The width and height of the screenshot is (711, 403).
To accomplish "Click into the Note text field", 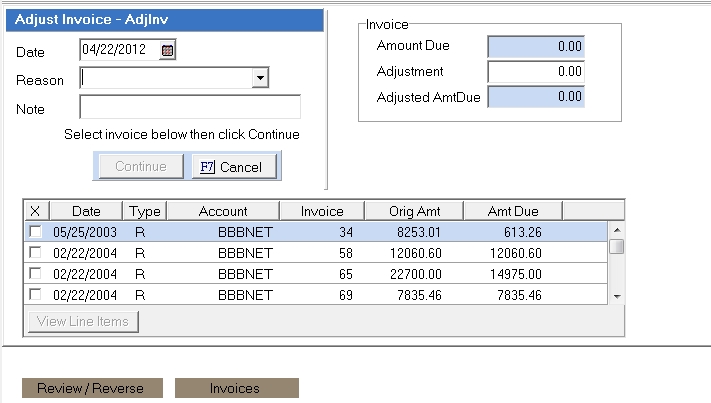I will click(190, 107).
